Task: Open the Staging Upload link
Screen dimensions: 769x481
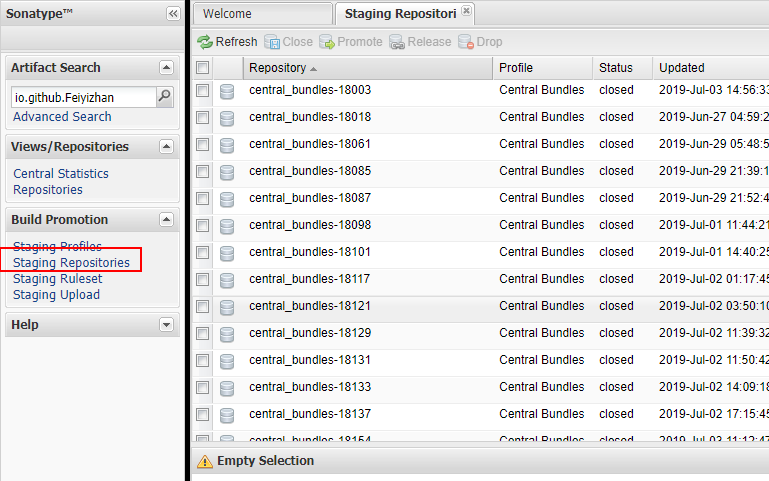Action: tap(56, 295)
